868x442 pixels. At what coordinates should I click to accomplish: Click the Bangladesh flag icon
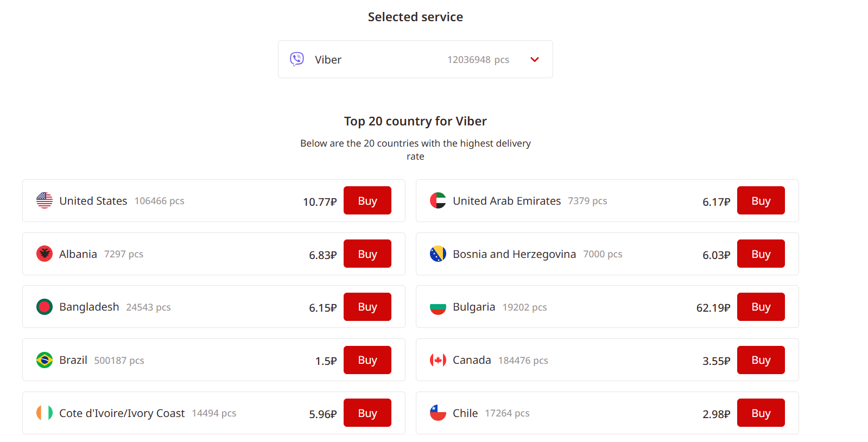click(x=45, y=307)
